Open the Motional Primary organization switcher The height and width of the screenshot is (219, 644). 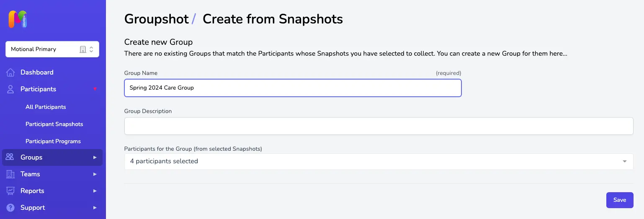[x=52, y=49]
